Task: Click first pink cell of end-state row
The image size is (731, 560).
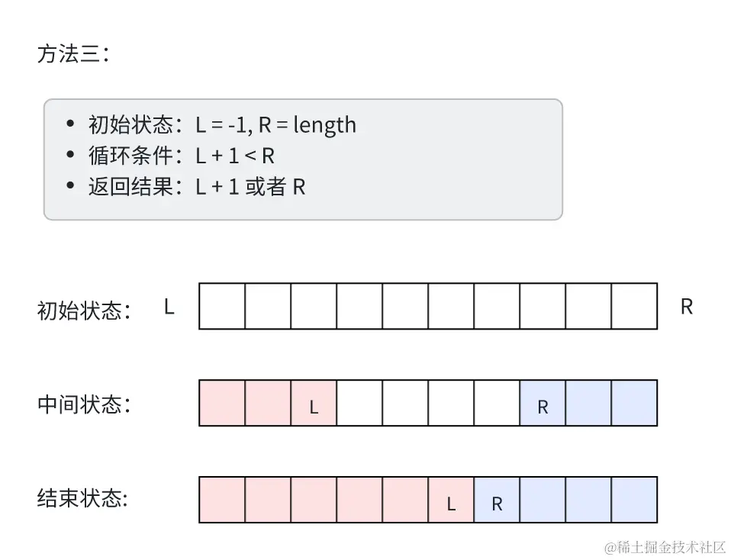Action: 222,500
